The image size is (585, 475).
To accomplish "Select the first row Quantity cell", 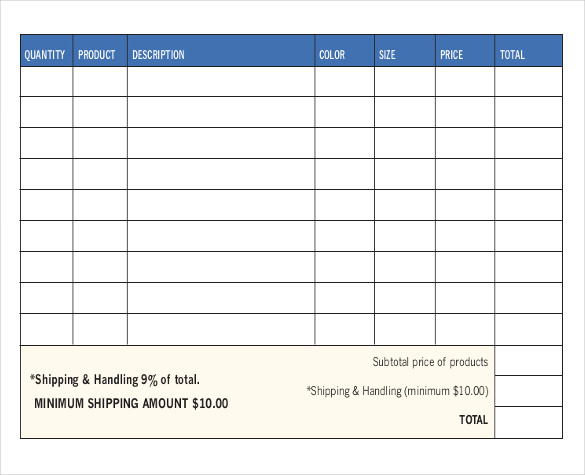I will [47, 82].
